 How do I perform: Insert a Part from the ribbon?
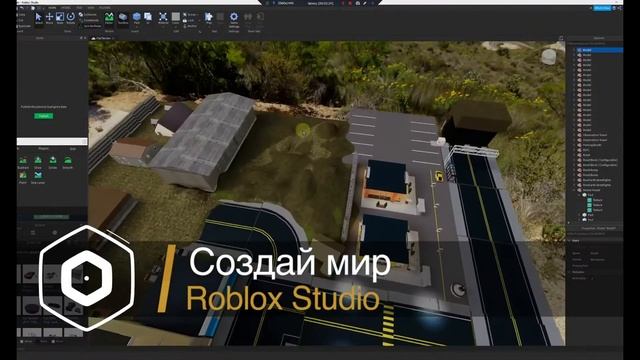tap(137, 17)
